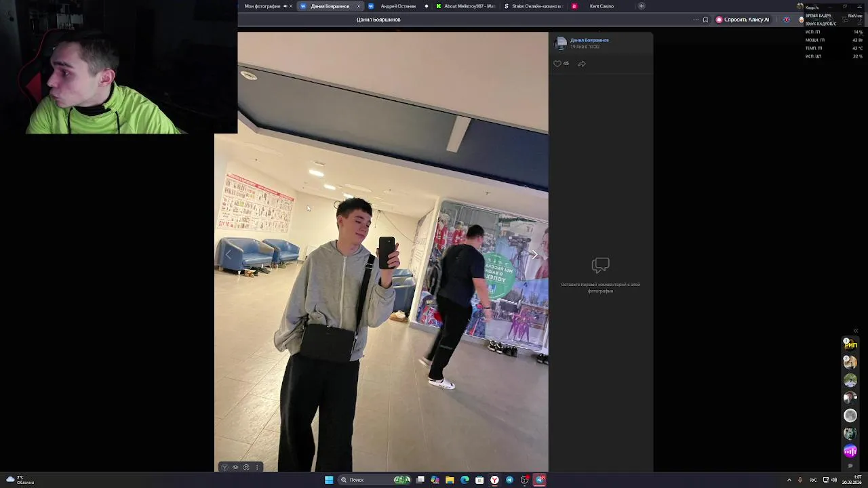Close the Данил Бояршинов browser tab

pyautogui.click(x=359, y=6)
